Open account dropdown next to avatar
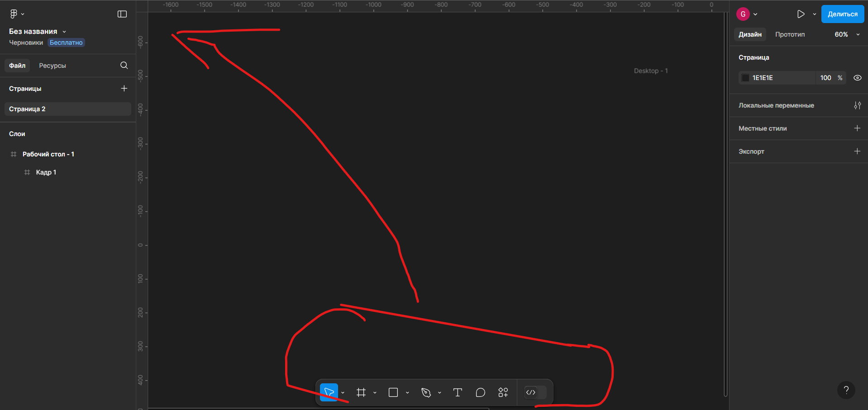Image resolution: width=868 pixels, height=410 pixels. click(755, 14)
